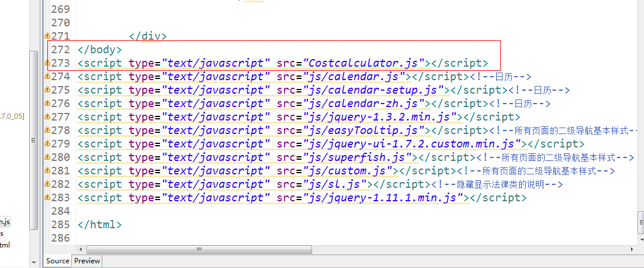Viewport: 644px width, 268px height.
Task: Click the "js/jquery-1.3.2.min.js" src string
Action: point(380,117)
